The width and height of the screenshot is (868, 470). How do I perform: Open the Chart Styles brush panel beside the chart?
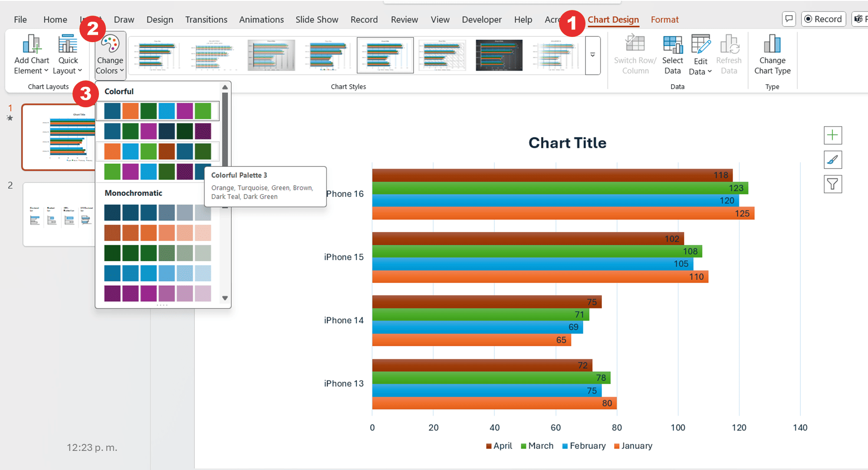tap(832, 159)
